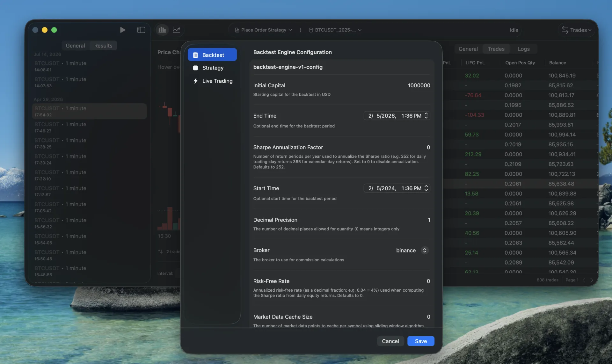Select the Strategy settings section

click(x=212, y=68)
